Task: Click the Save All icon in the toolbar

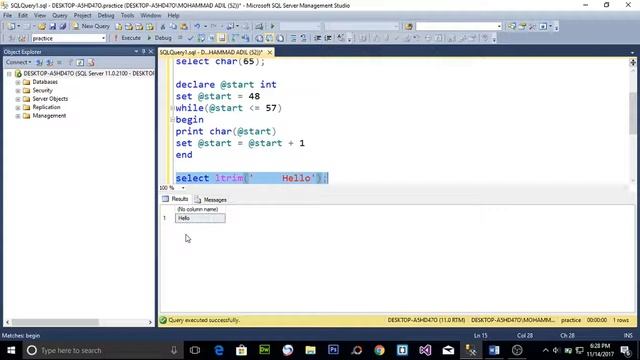Action: [x=63, y=27]
